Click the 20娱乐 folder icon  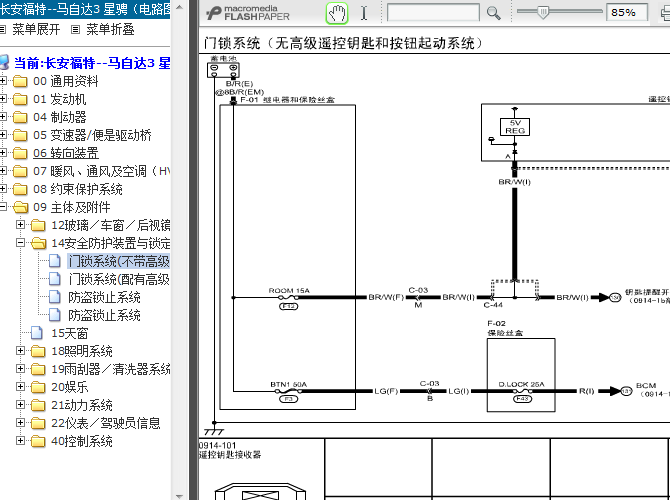(x=38, y=387)
